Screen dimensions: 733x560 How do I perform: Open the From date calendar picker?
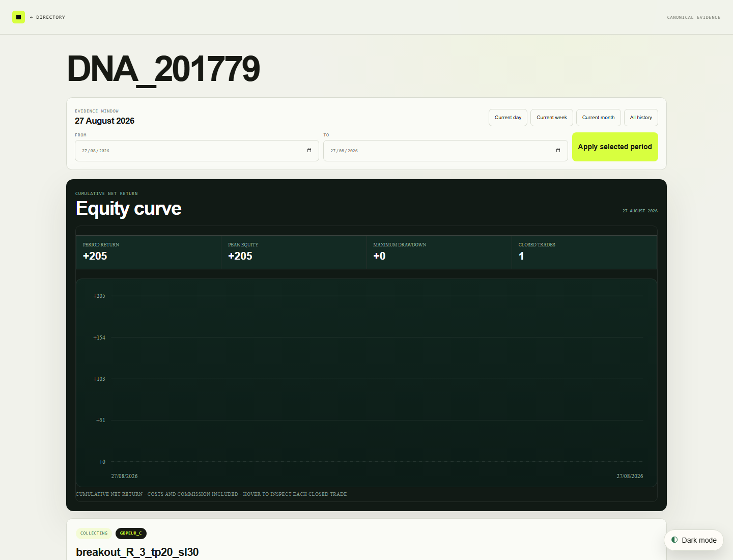click(x=309, y=151)
